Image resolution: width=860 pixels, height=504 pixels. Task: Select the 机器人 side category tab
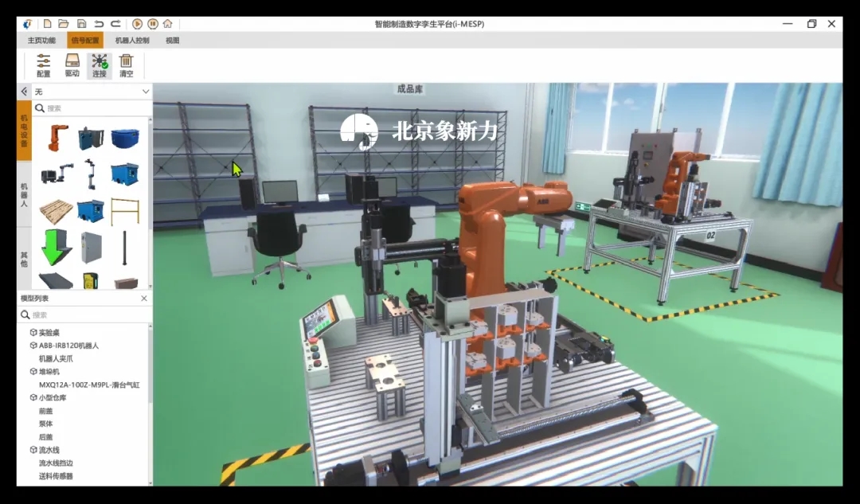pos(24,194)
